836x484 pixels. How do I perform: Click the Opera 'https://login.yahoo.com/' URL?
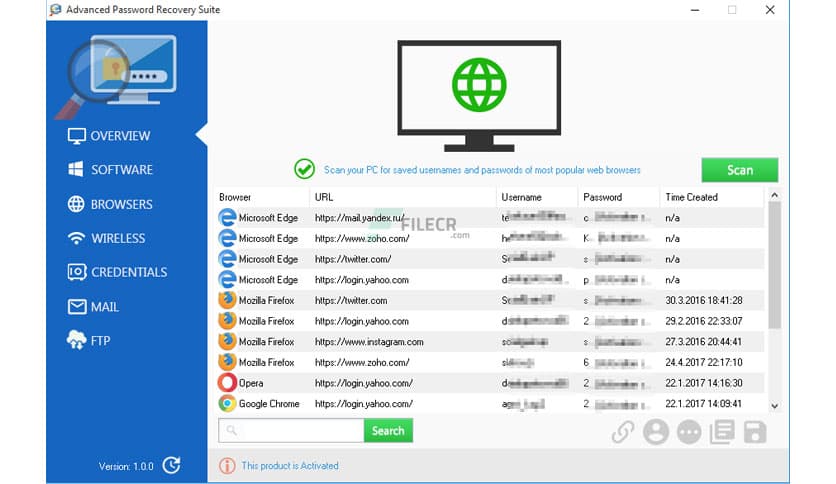tap(364, 383)
